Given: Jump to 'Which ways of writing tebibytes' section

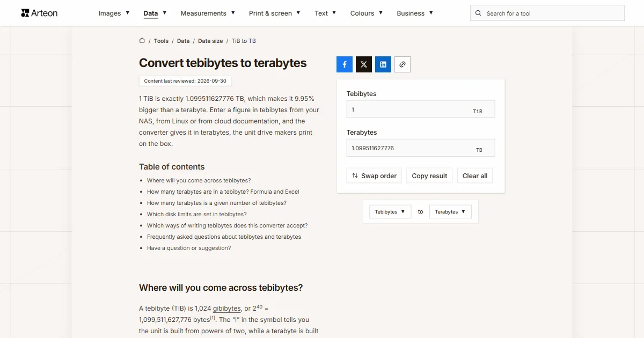Looking at the screenshot, I should pyautogui.click(x=228, y=226).
